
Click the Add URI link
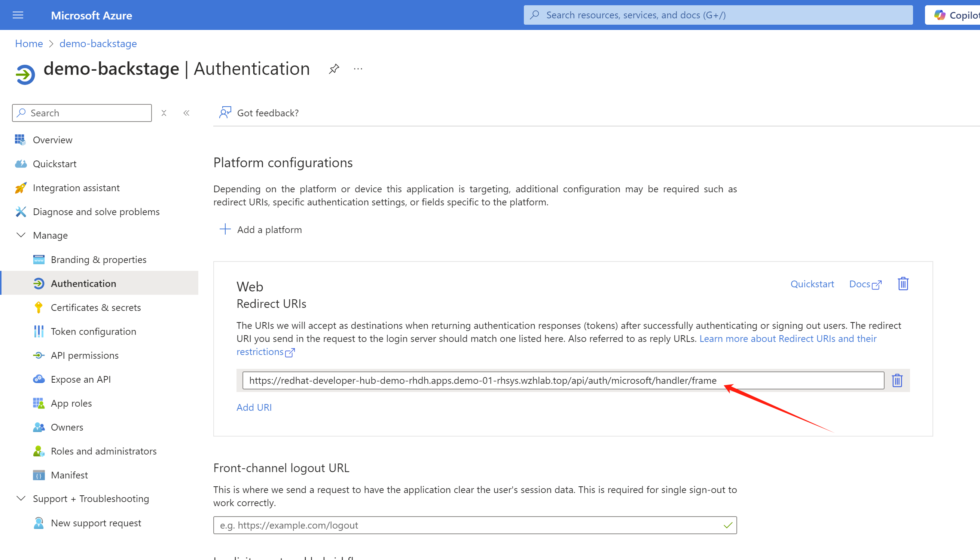(254, 407)
